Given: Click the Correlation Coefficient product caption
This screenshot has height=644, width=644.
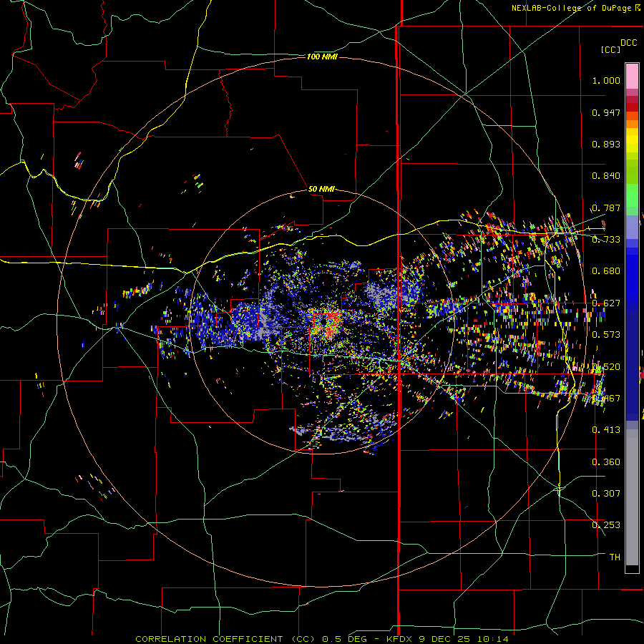Looking at the screenshot, I should click(322, 639).
